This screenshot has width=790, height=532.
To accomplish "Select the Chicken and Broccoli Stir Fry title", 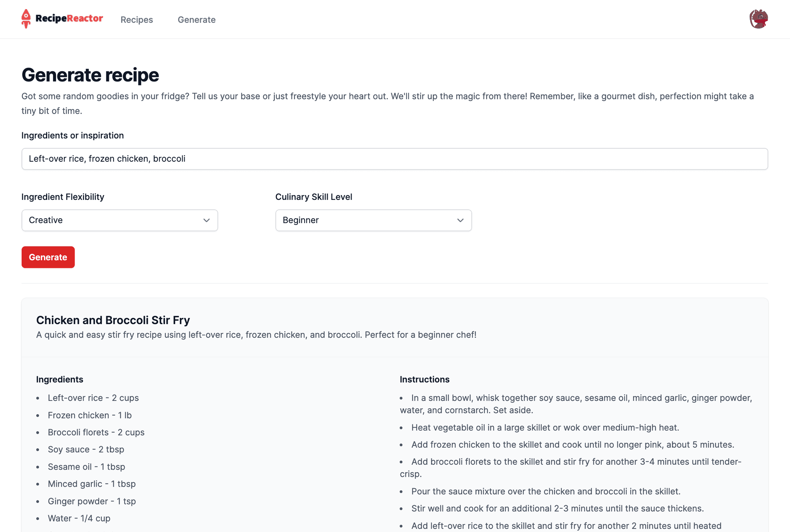I will point(113,320).
